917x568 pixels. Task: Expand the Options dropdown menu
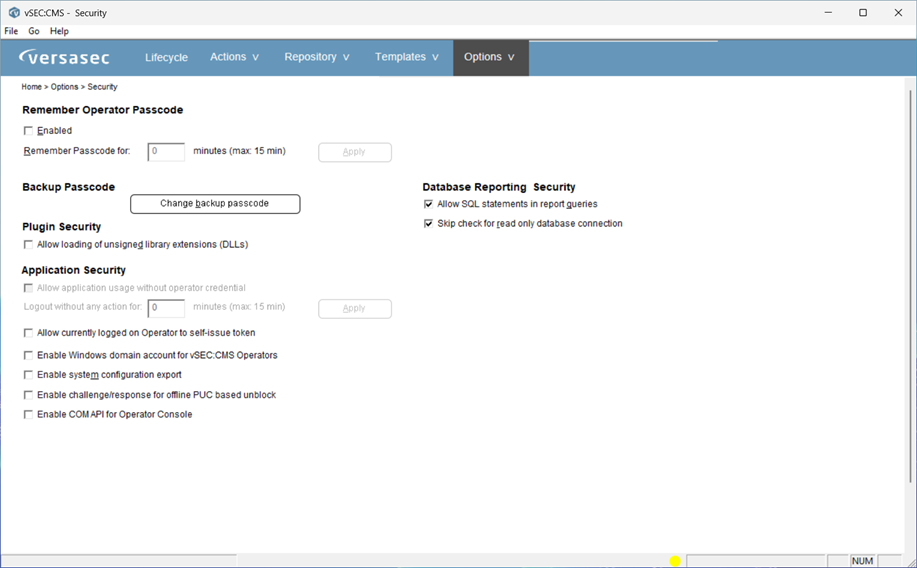(489, 57)
